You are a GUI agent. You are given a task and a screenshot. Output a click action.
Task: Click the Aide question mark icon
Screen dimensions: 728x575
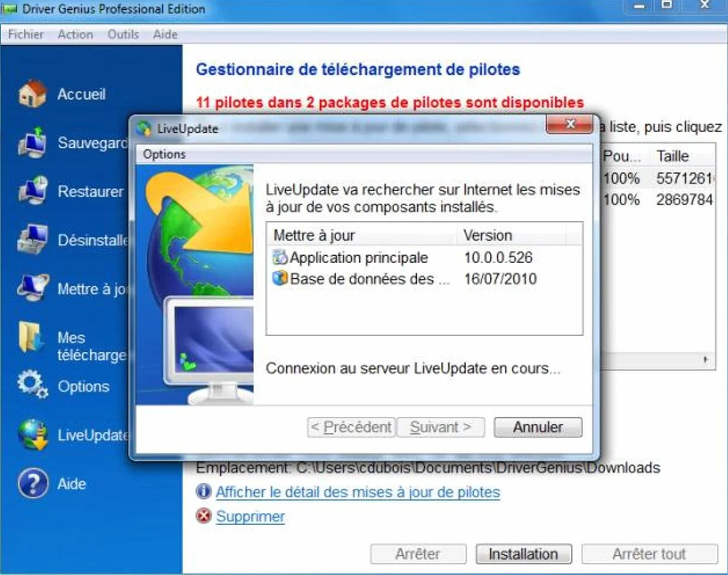coord(33,483)
